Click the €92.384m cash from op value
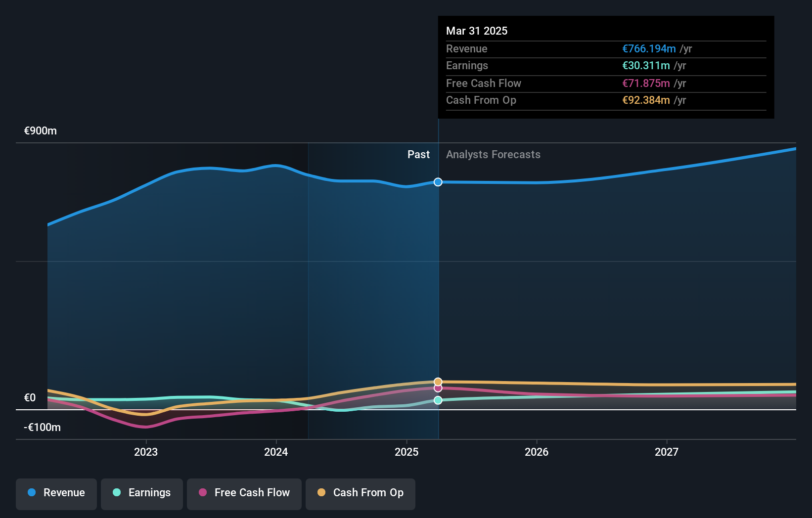Screen dimensions: 812x518 tap(646, 100)
